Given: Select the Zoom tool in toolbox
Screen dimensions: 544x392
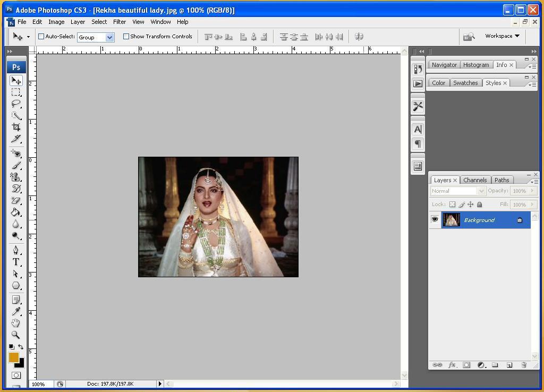Looking at the screenshot, I should tap(16, 335).
